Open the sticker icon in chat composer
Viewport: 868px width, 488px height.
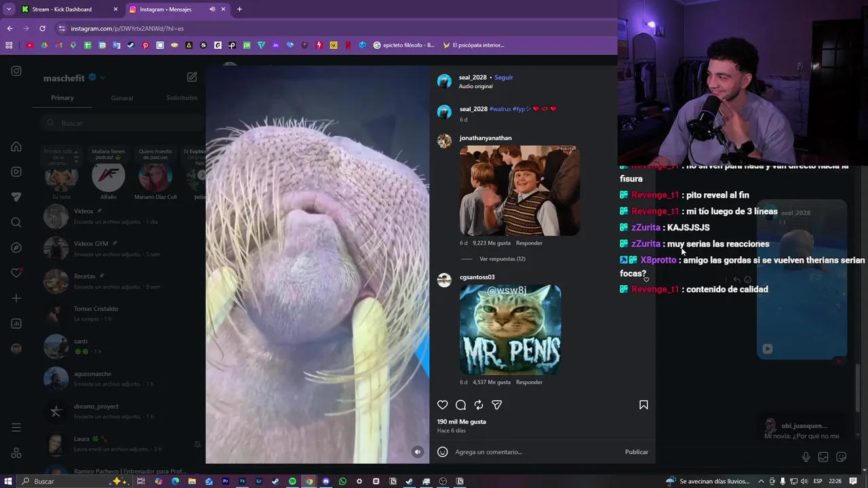(x=842, y=457)
